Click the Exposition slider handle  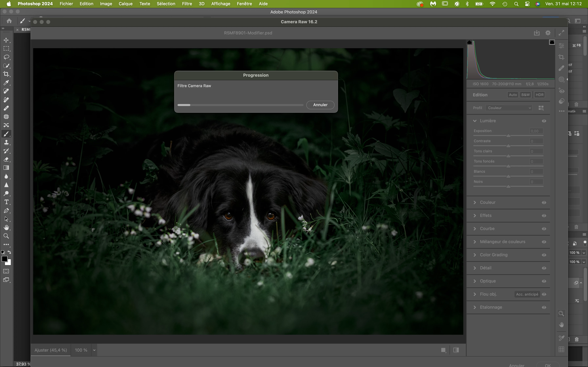click(x=508, y=136)
